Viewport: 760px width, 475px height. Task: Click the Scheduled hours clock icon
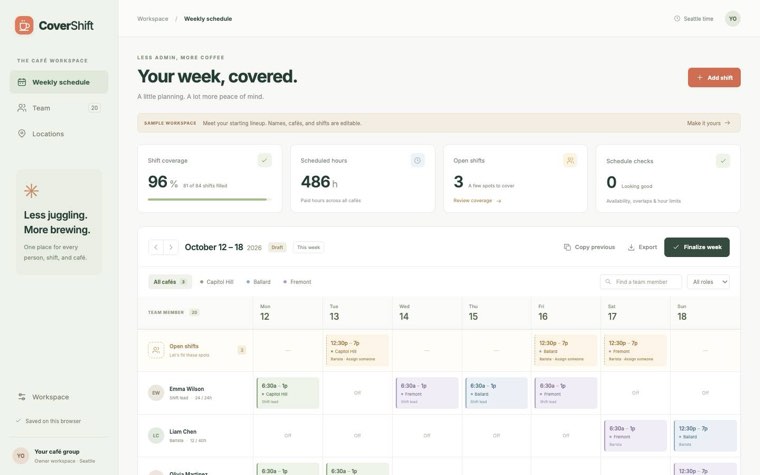tap(417, 160)
